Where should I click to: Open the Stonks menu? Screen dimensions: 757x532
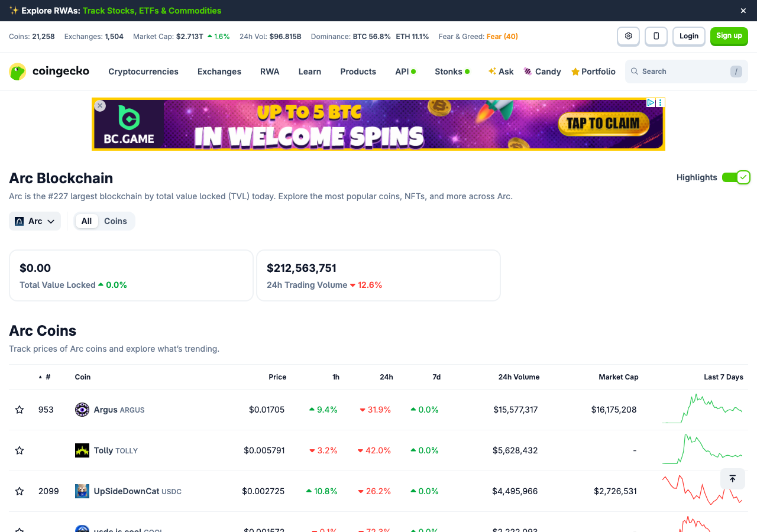[452, 72]
